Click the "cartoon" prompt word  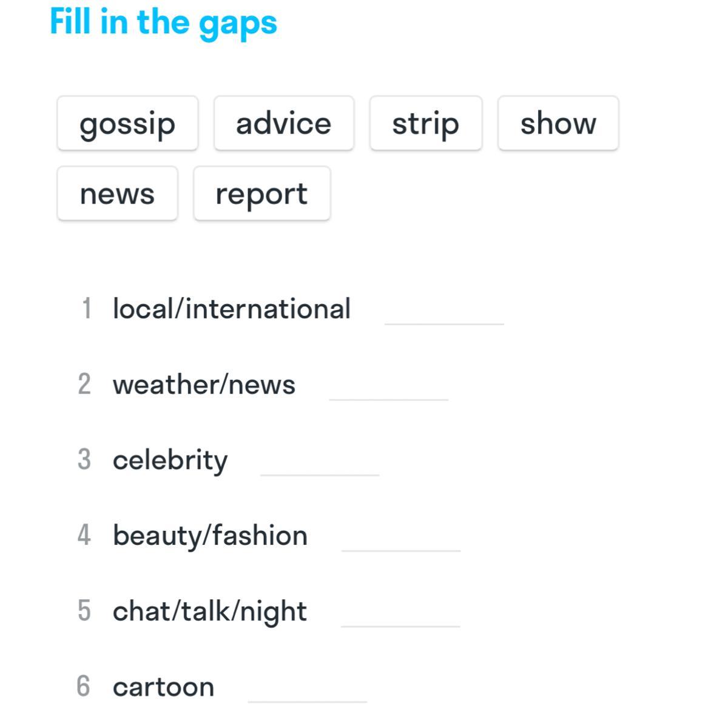(x=164, y=687)
